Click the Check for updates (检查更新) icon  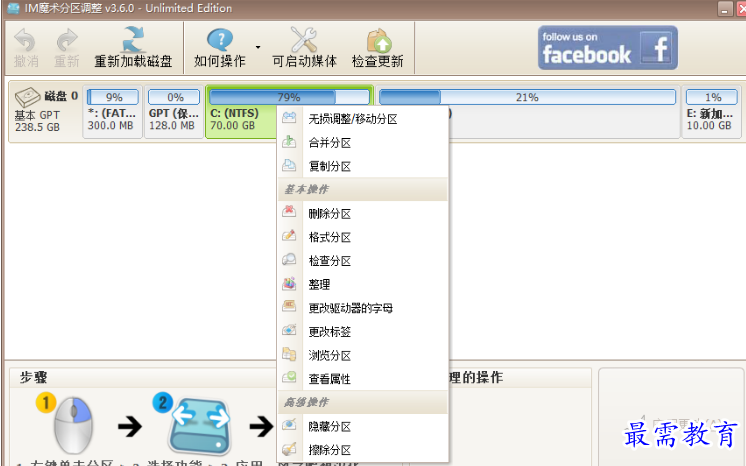pyautogui.click(x=378, y=40)
